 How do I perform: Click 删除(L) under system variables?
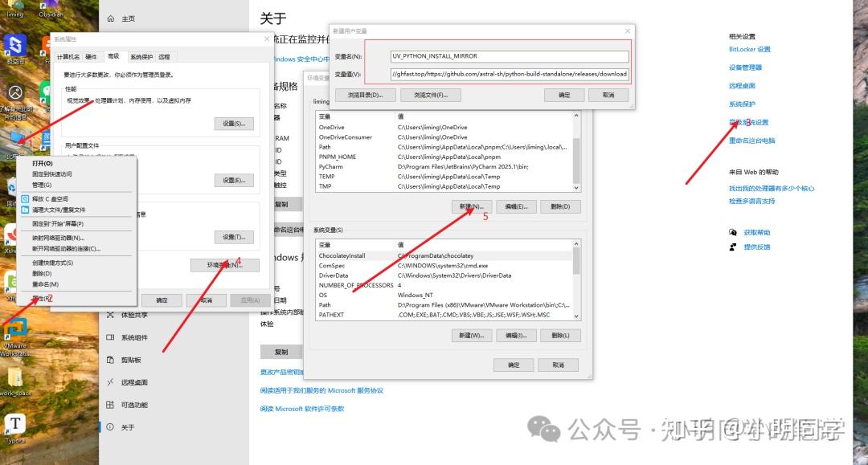(x=561, y=335)
